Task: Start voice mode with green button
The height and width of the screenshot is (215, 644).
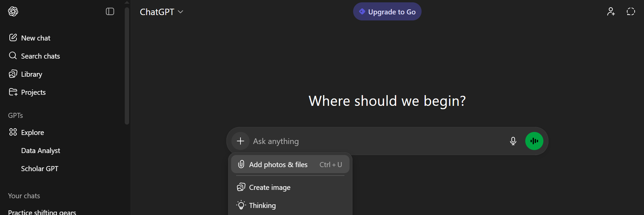Action: tap(534, 141)
